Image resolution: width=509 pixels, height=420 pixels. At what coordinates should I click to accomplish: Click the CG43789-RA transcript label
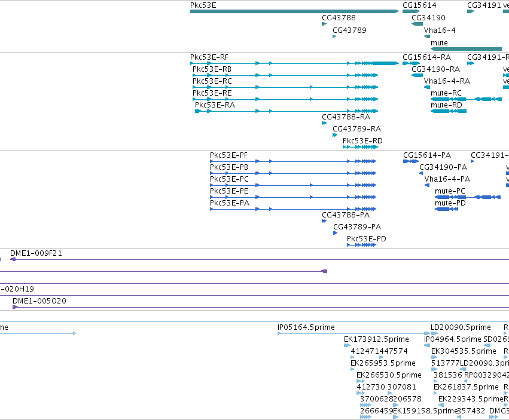[356, 129]
